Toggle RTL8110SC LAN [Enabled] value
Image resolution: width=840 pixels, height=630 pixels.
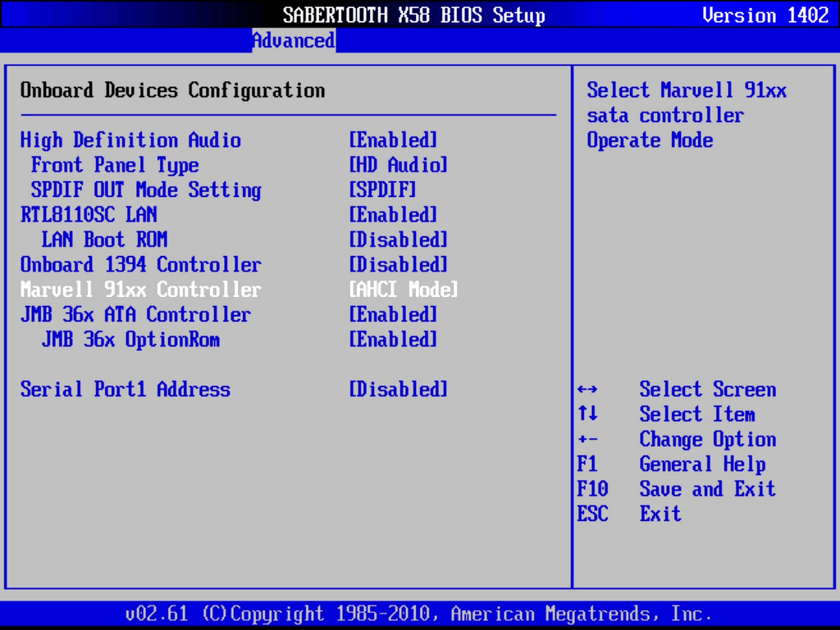pos(393,215)
